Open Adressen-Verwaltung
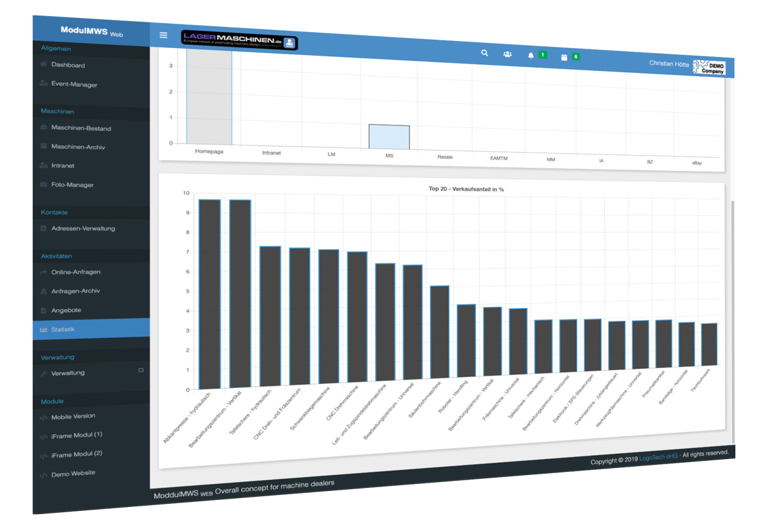Screen dimensions: 768x532 click(x=83, y=229)
